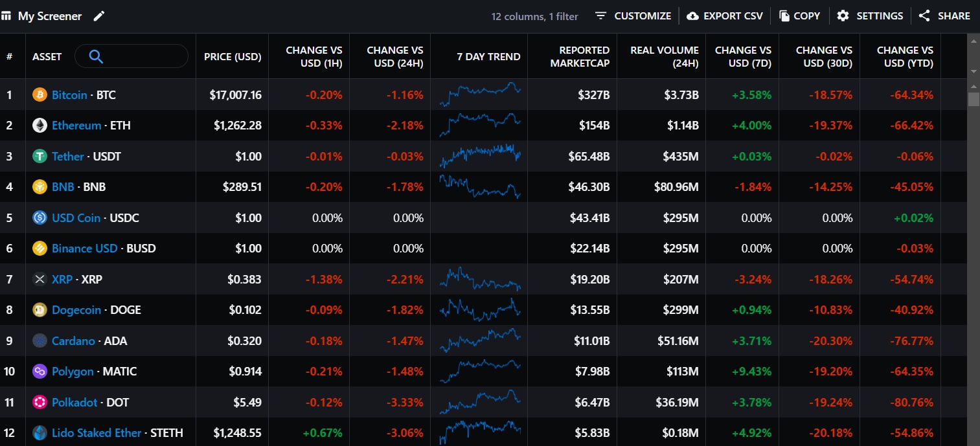Open the Polkadot asset link

pos(74,403)
